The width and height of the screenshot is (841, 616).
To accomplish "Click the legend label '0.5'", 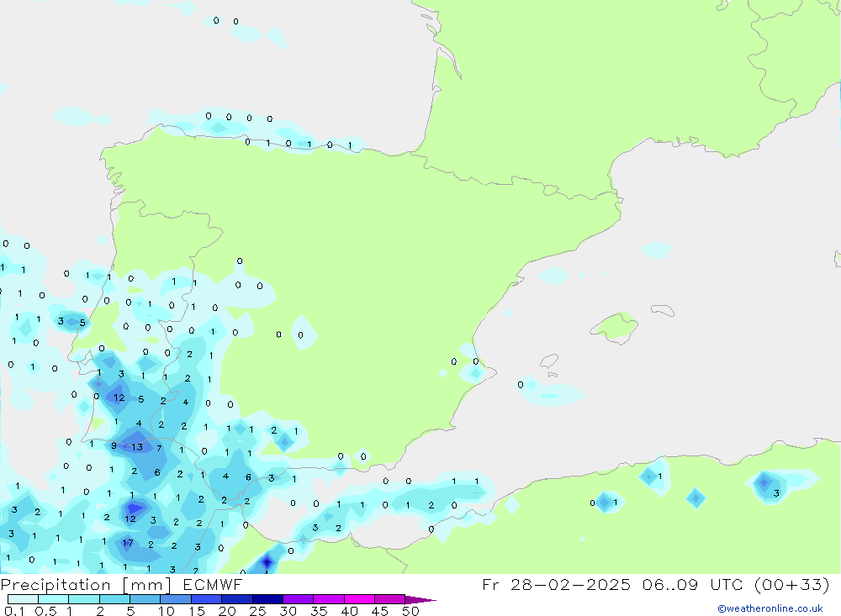I will pyautogui.click(x=45, y=611).
